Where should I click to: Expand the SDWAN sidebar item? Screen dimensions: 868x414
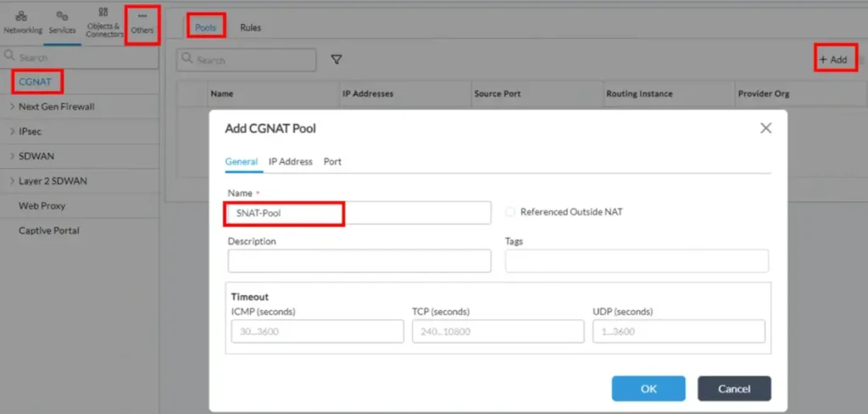[12, 156]
